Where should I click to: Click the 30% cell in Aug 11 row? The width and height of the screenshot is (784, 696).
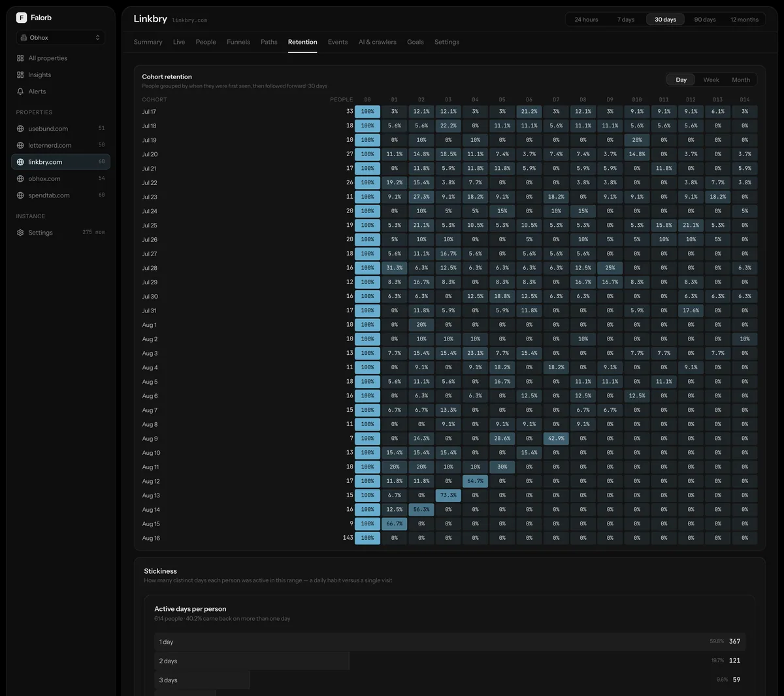tap(502, 467)
